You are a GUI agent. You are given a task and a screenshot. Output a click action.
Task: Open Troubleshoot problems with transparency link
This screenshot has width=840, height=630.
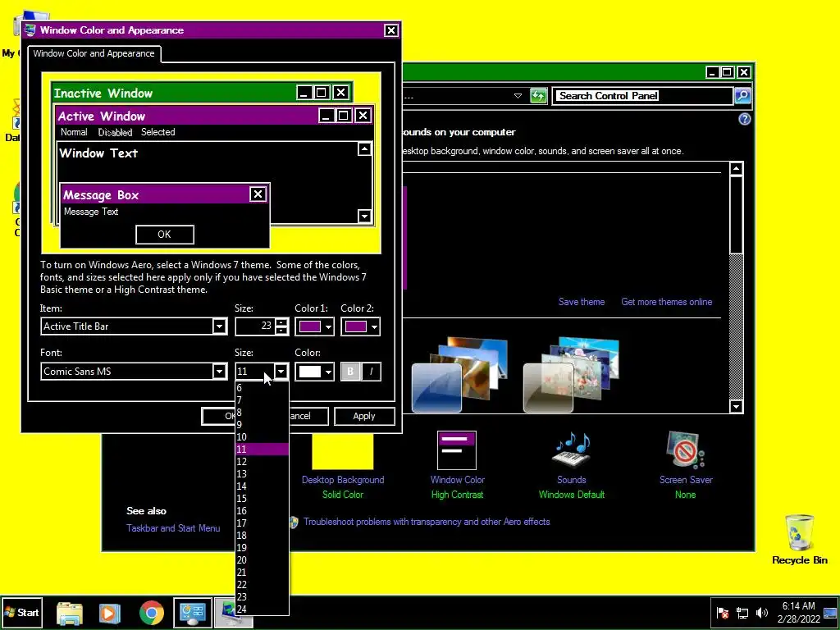[427, 522]
